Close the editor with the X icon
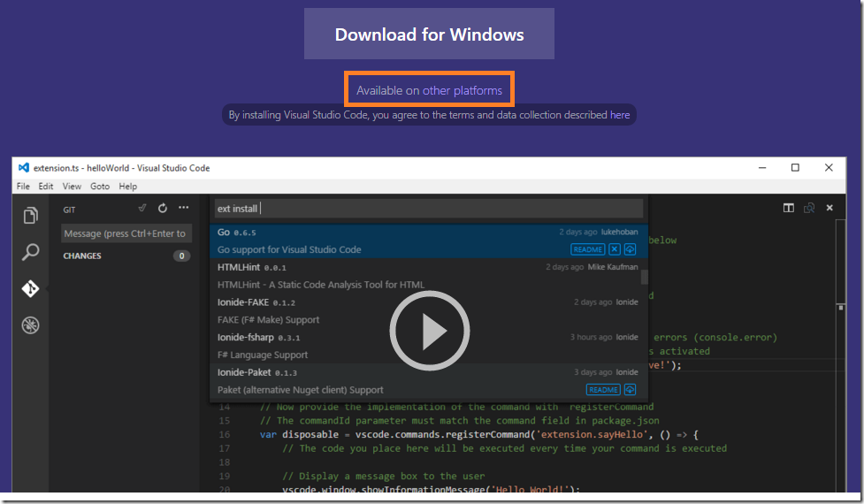 point(830,209)
